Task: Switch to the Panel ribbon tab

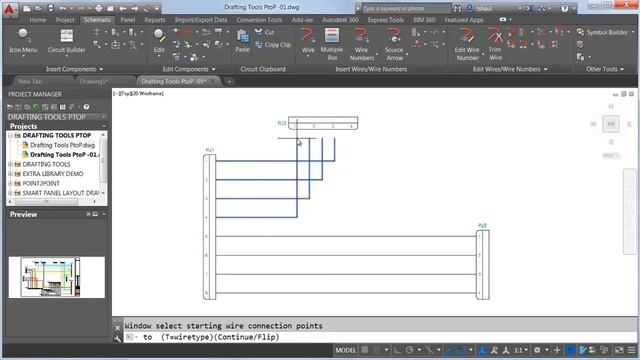Action: (127, 20)
